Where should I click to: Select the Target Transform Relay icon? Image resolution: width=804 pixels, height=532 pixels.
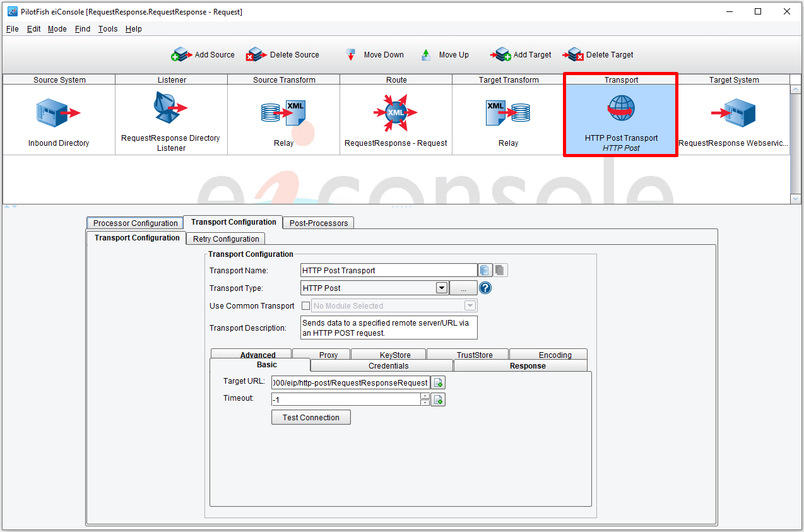click(508, 114)
